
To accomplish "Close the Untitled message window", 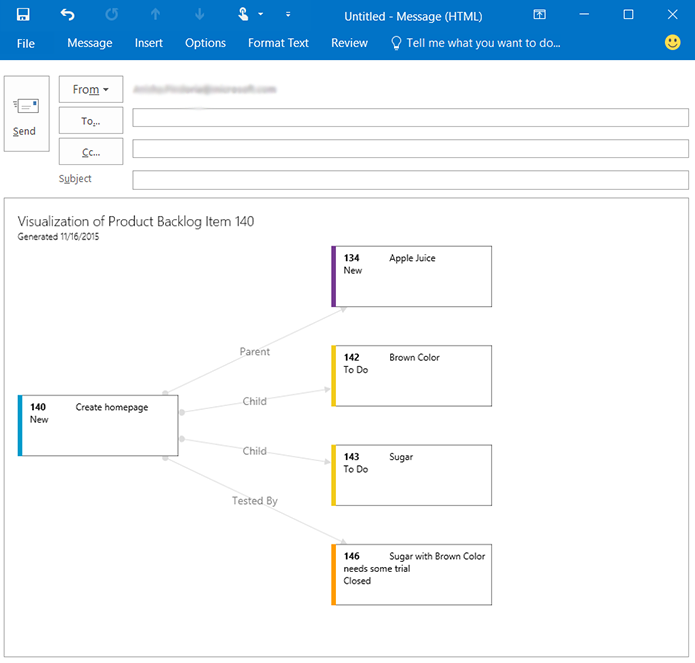I will tap(672, 15).
